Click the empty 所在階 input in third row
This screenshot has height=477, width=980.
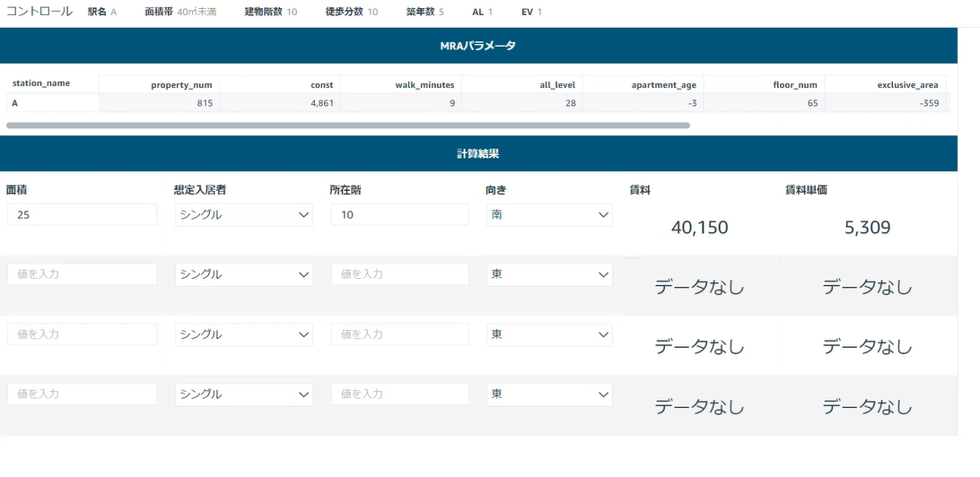coord(400,334)
